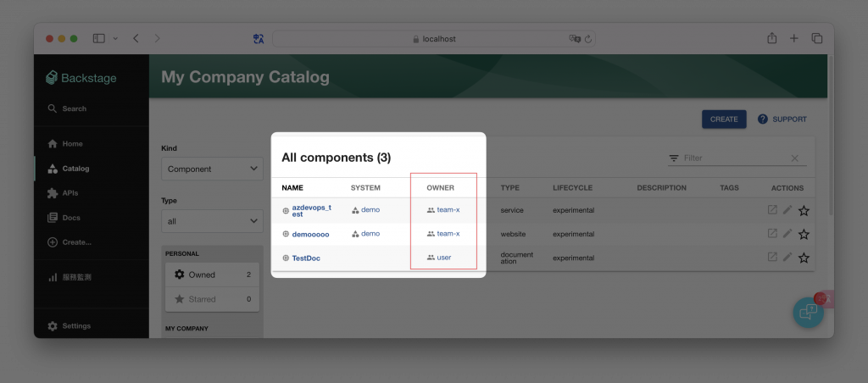This screenshot has height=383, width=868.
Task: Open team-x owner in demooooo row
Action: (448, 234)
